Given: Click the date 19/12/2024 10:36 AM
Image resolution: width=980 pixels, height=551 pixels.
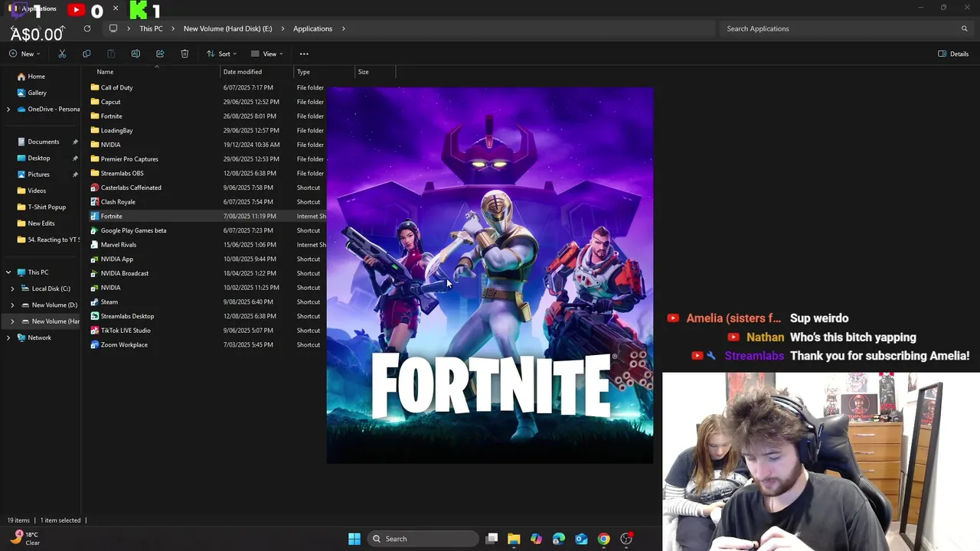Looking at the screenshot, I should click(251, 145).
